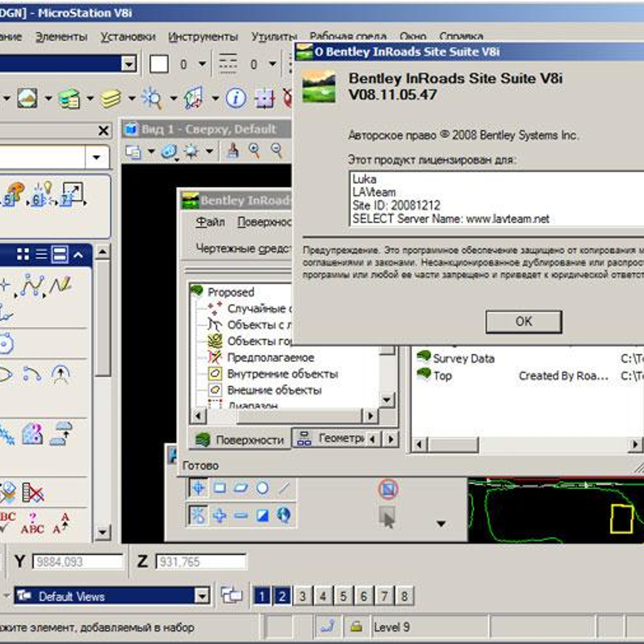Click OK in the InRoads about dialog
644x644 pixels.
coord(523,322)
